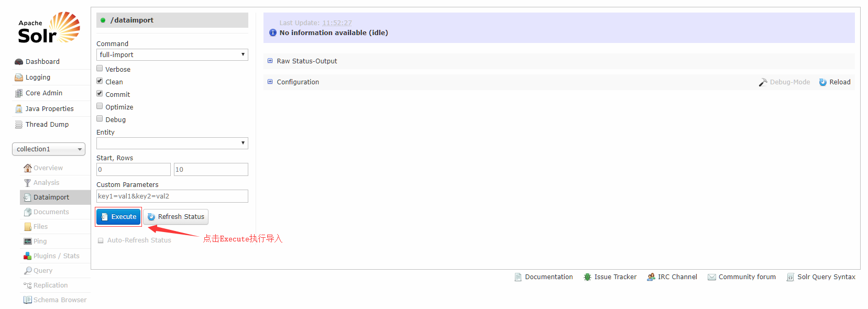Open the Community forum link
The width and height of the screenshot is (868, 309).
click(747, 277)
